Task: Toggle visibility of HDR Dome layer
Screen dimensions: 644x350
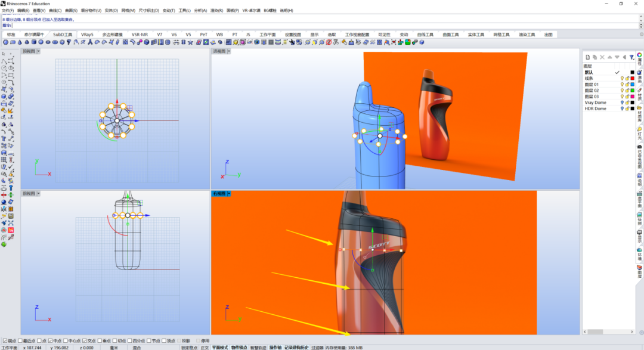Action: 622,109
